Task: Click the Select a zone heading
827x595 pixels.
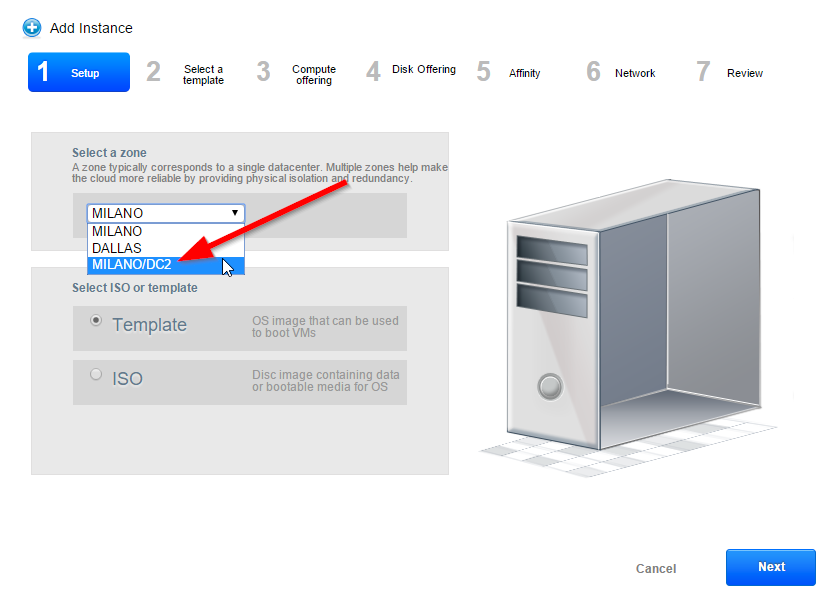Action: pyautogui.click(x=109, y=153)
